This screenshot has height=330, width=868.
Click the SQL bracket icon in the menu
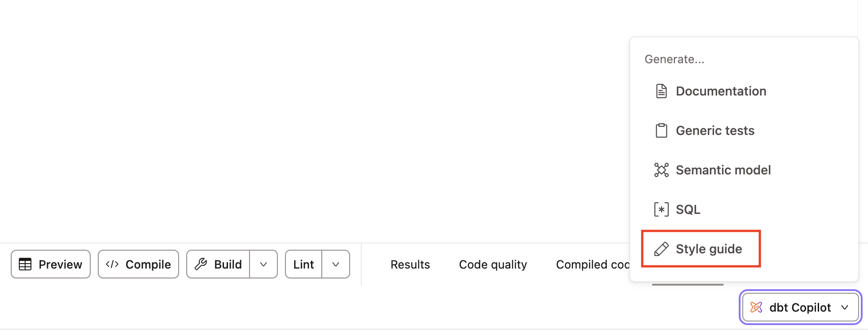click(x=661, y=209)
